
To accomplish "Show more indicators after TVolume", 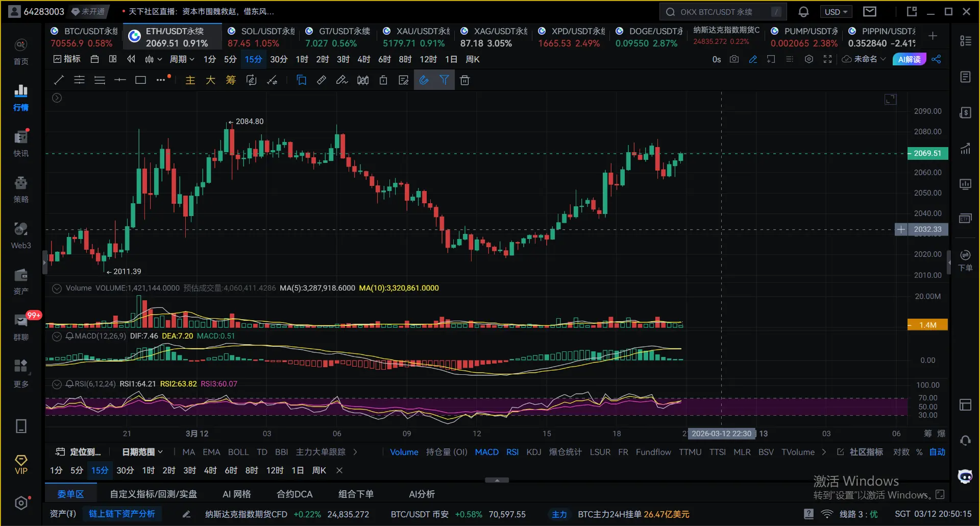I will pos(823,452).
